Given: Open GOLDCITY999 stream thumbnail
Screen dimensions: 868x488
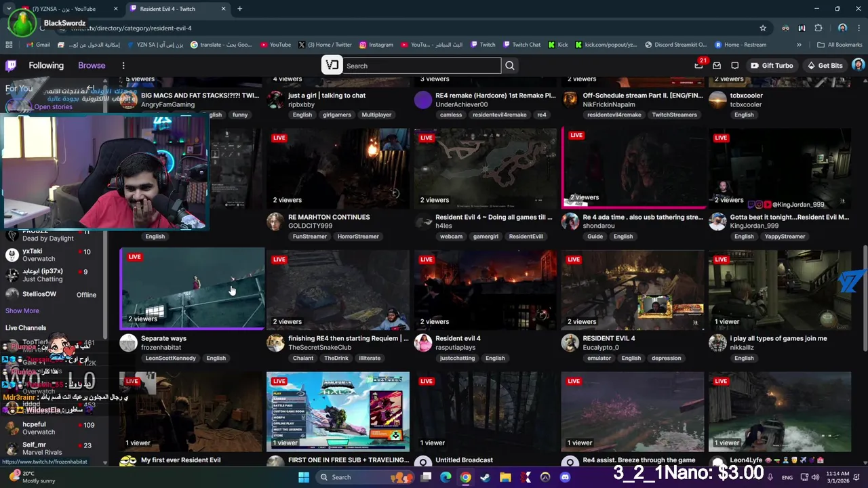Looking at the screenshot, I should 338,168.
